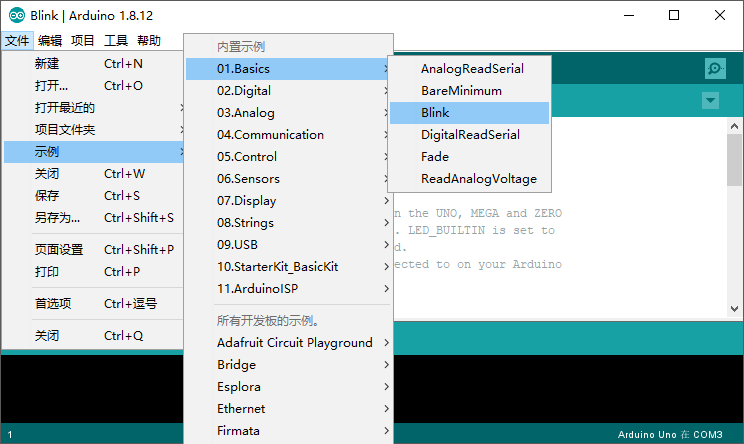Open the 11.ArduinoISP entry
Viewport: 744px width, 444px height.
click(288, 289)
